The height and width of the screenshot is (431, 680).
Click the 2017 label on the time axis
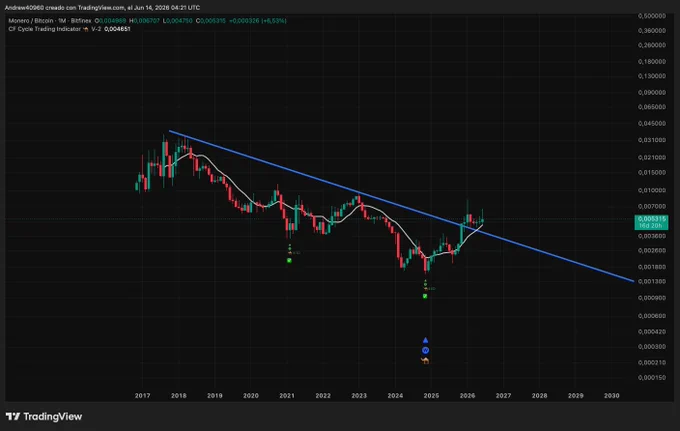(142, 395)
